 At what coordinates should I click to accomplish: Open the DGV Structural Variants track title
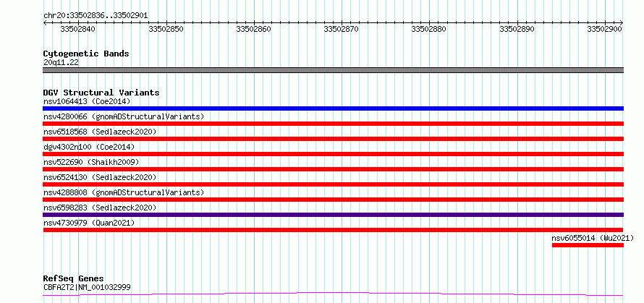tap(101, 93)
